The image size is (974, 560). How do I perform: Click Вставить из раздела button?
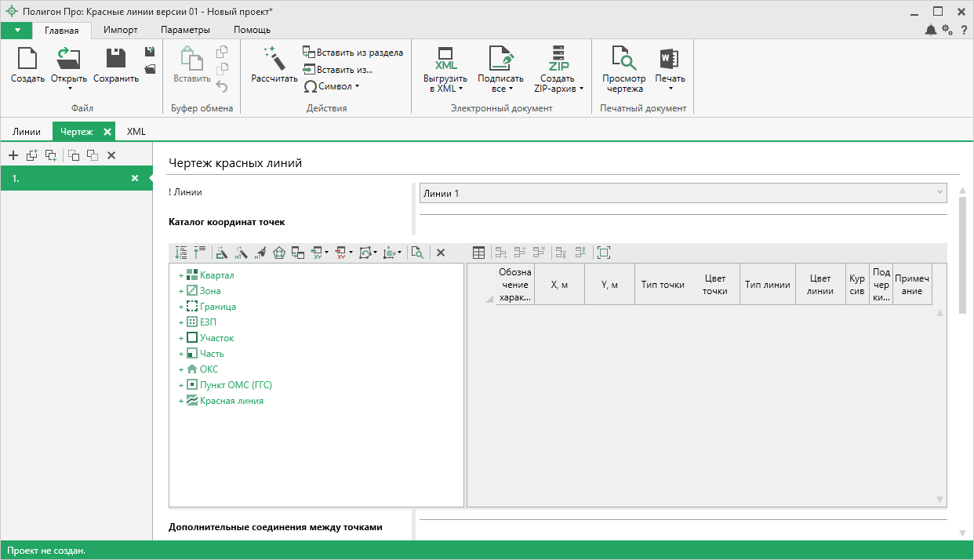point(353,53)
